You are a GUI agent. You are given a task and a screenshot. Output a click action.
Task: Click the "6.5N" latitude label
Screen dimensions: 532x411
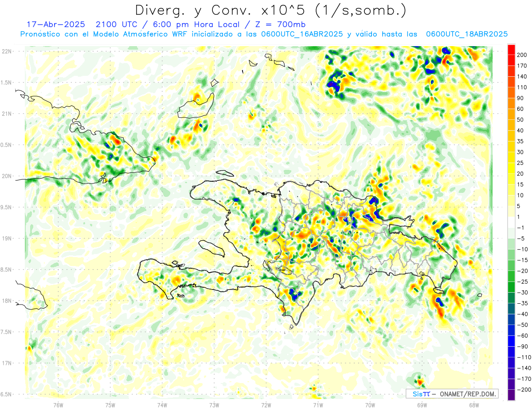pyautogui.click(x=6, y=394)
